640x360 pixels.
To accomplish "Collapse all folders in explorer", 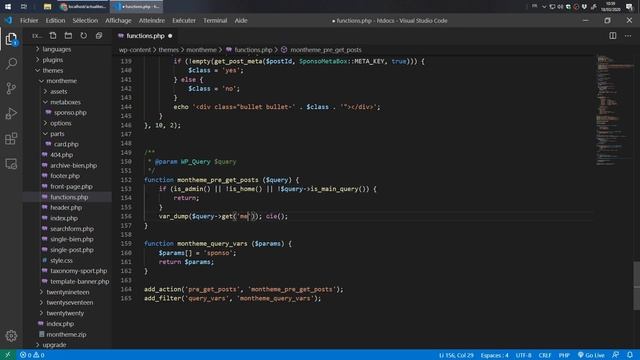I will coord(99,36).
